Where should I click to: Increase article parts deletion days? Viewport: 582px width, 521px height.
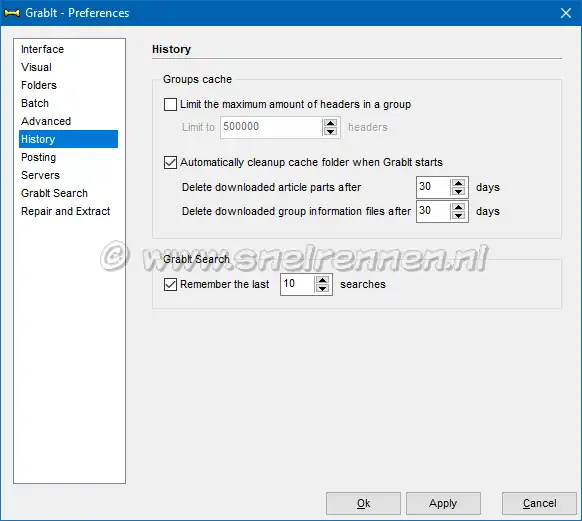click(x=459, y=183)
